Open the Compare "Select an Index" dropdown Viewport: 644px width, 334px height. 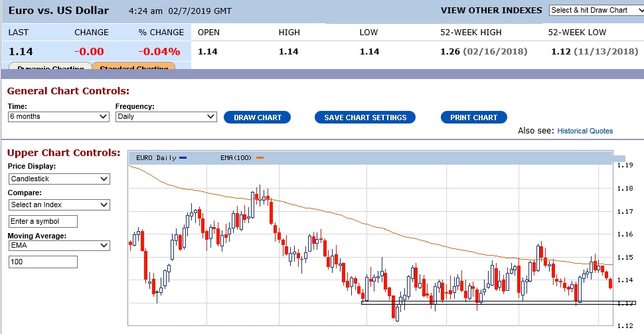[59, 205]
